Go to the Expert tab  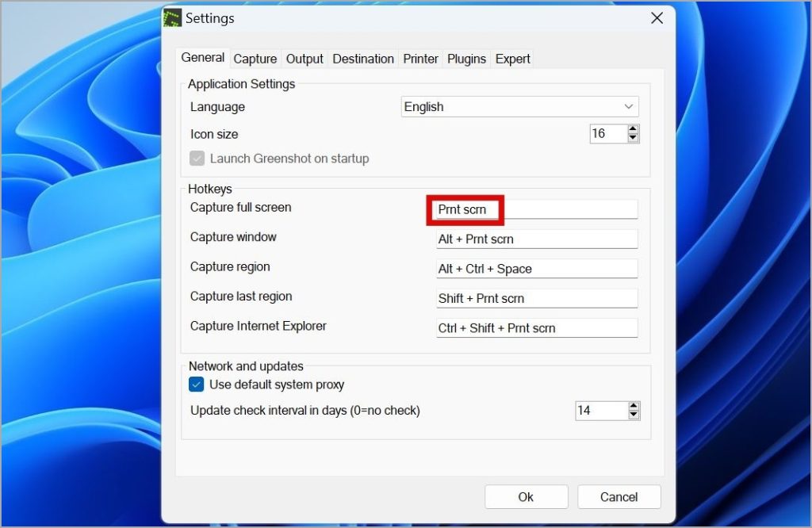[x=513, y=59]
